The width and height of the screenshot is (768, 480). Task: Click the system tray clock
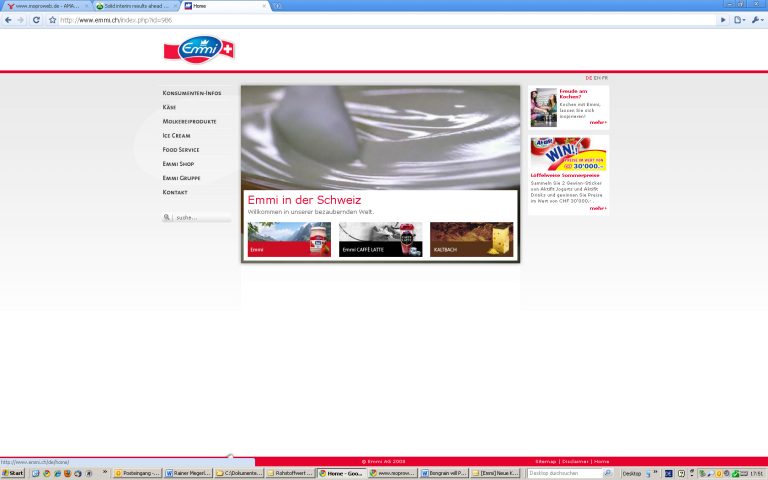point(756,474)
